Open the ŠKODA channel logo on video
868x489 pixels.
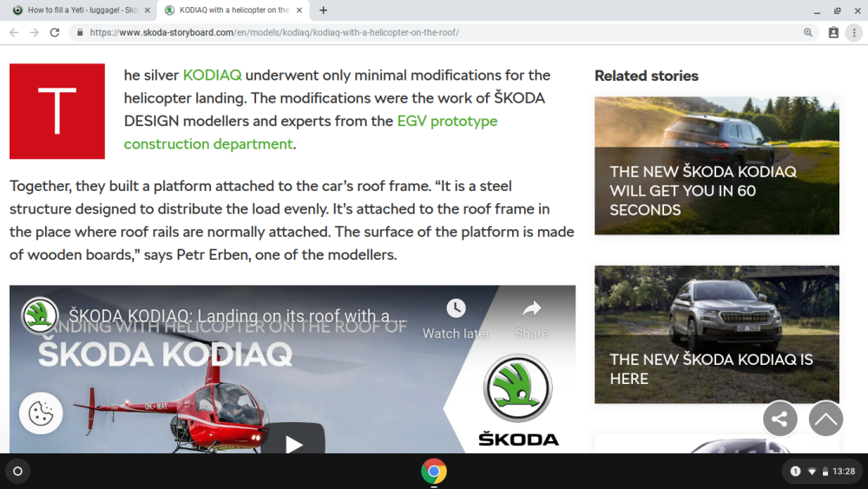[x=40, y=315]
